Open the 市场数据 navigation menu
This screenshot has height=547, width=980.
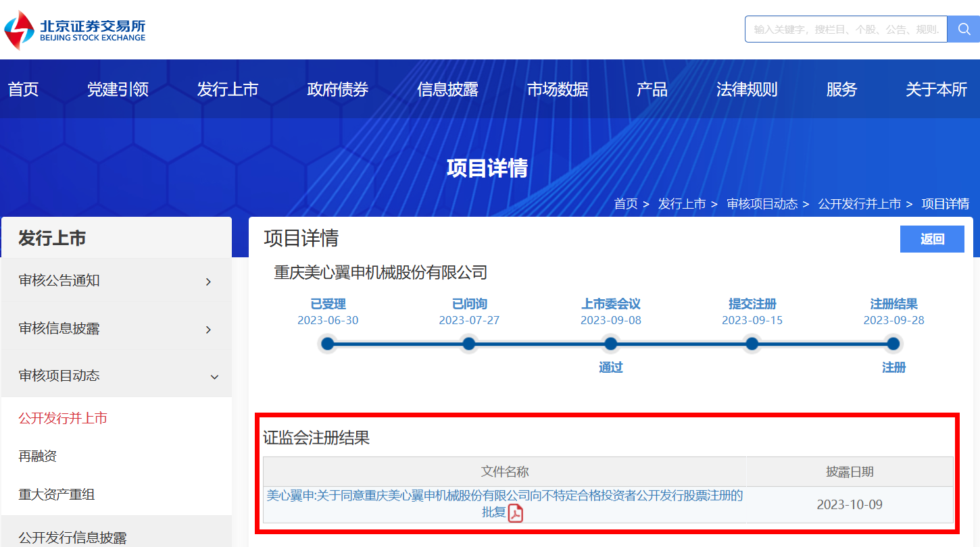[558, 89]
